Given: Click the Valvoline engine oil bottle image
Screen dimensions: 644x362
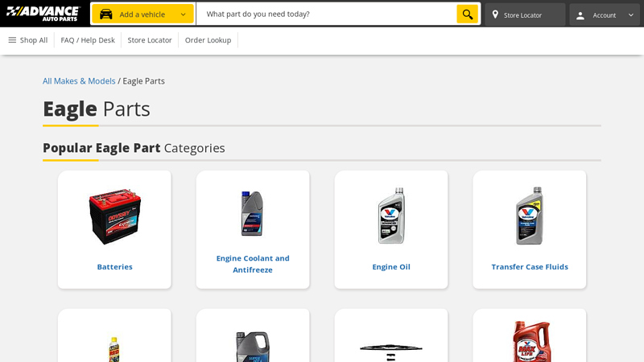Looking at the screenshot, I should pos(391,216).
